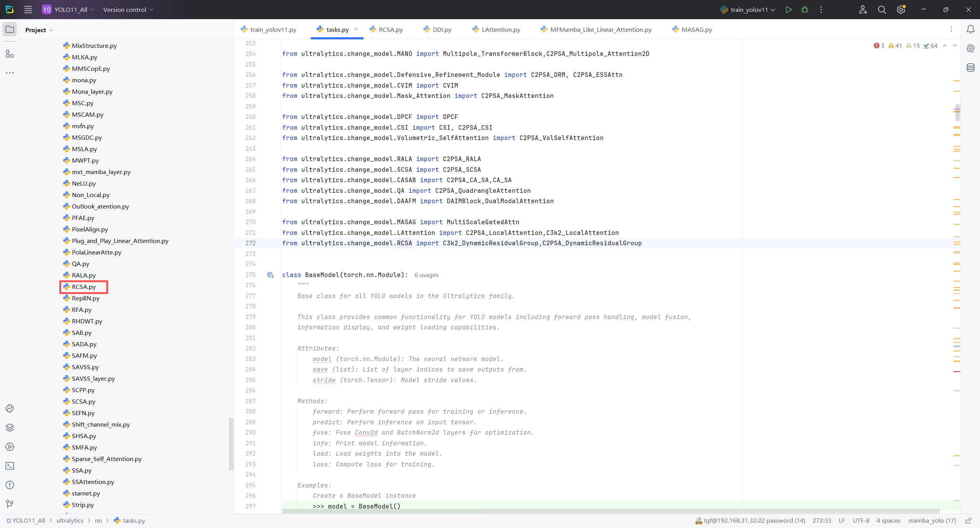Open the Git version control tool window
Screen dimensions: 980x528
pyautogui.click(x=10, y=504)
